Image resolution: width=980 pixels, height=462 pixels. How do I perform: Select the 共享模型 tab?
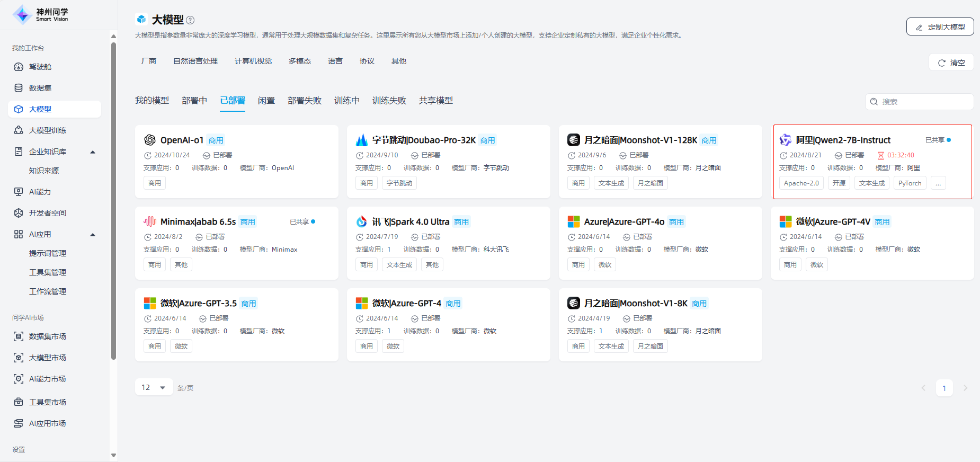(435, 101)
